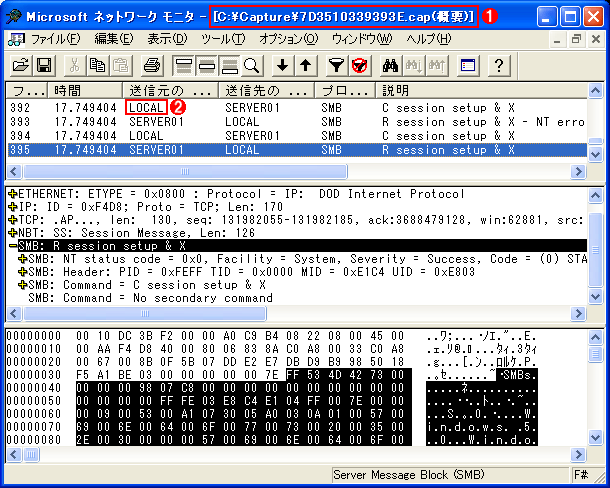Click the Copy toolbar icon
The height and width of the screenshot is (488, 610).
pos(97,65)
